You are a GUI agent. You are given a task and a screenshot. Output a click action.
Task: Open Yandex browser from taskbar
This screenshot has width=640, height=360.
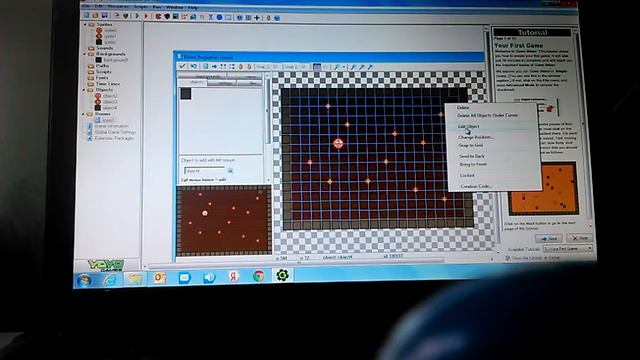point(233,277)
